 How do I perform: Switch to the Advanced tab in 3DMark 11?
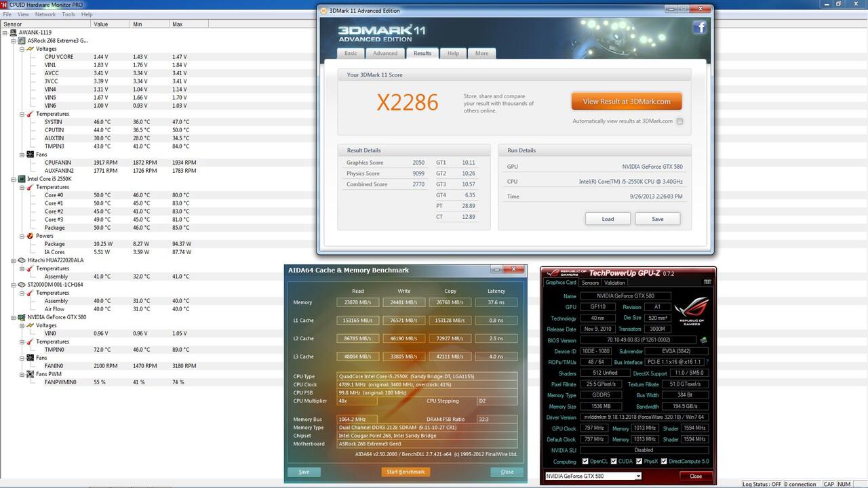[x=385, y=53]
